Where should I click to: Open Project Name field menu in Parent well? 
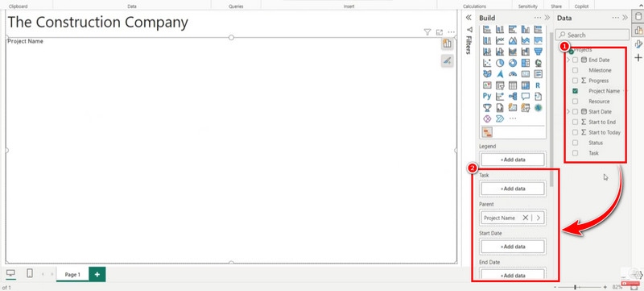click(x=539, y=218)
